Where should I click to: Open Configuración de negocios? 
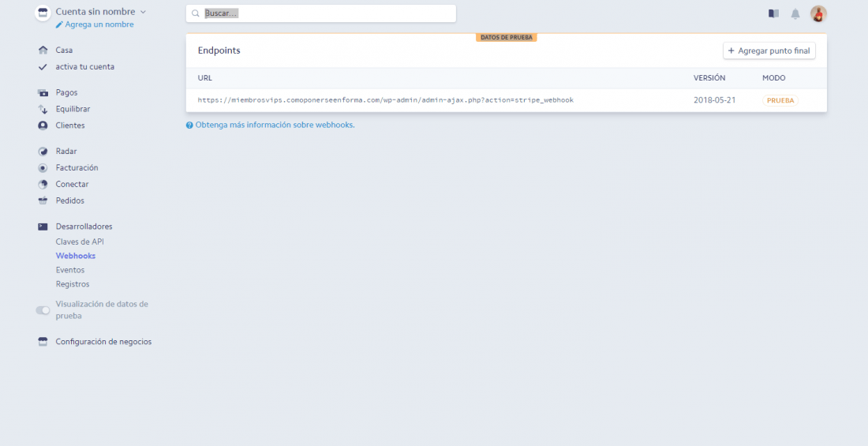coord(103,342)
